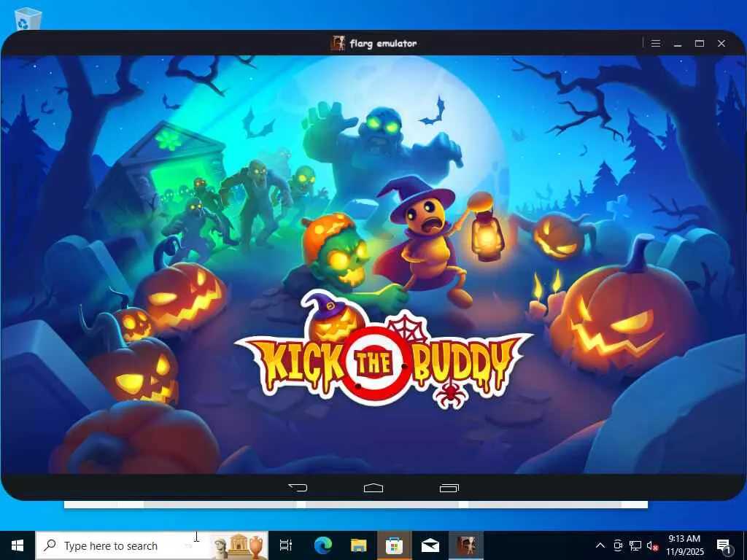Click the Type here to search box
The image size is (747, 560).
[x=152, y=545]
